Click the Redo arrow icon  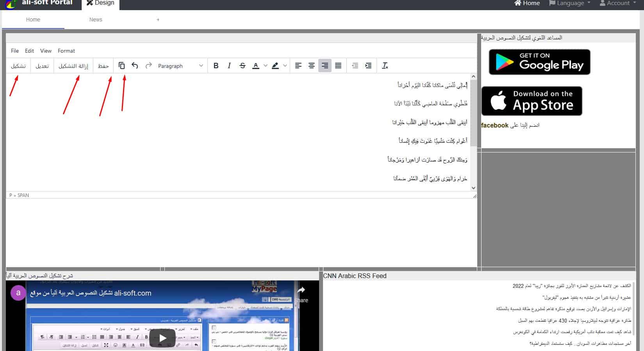click(x=148, y=66)
